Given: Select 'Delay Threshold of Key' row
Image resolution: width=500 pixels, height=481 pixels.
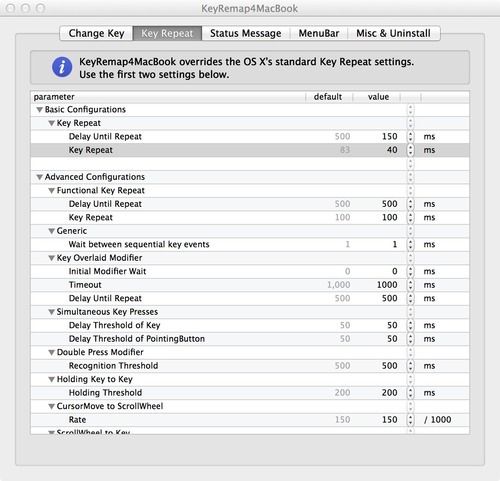Looking at the screenshot, I should [250, 325].
